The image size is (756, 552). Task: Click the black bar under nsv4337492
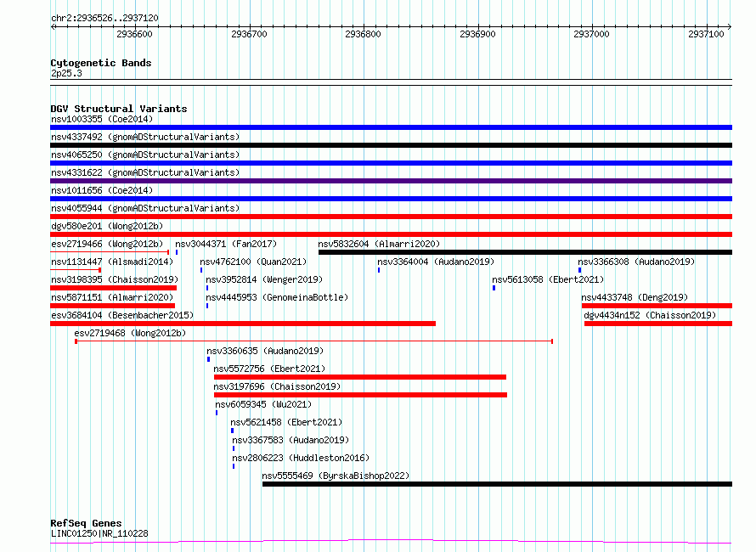click(x=391, y=145)
